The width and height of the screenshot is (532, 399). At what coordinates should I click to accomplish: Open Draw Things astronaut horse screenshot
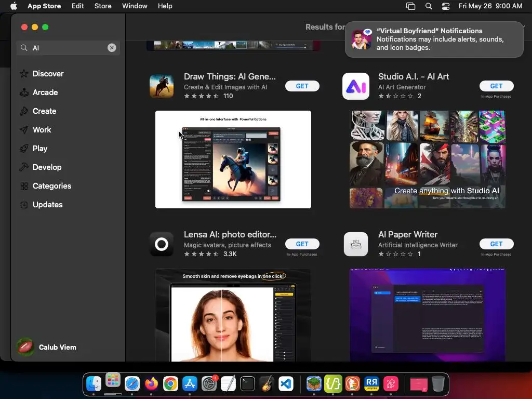click(x=233, y=159)
